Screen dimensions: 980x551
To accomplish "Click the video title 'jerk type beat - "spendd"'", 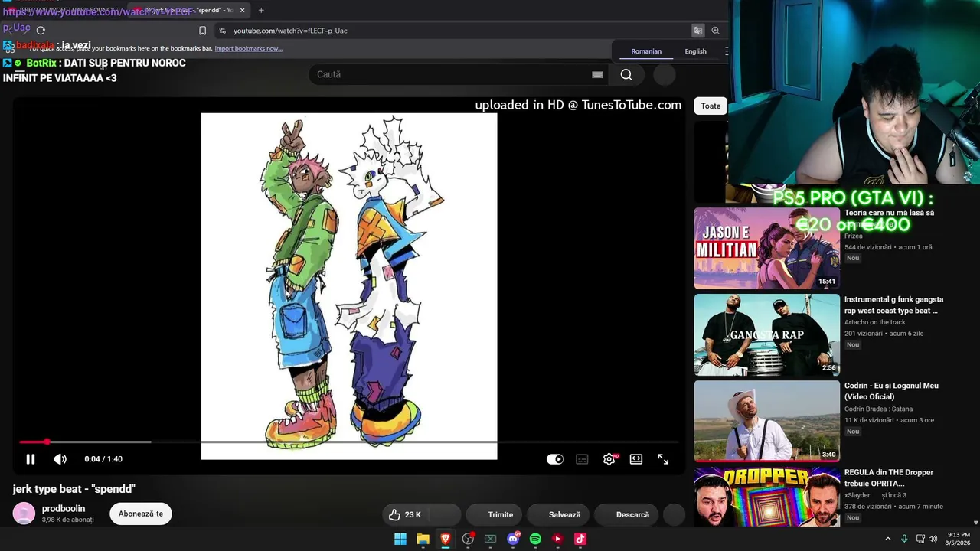I will (x=74, y=489).
